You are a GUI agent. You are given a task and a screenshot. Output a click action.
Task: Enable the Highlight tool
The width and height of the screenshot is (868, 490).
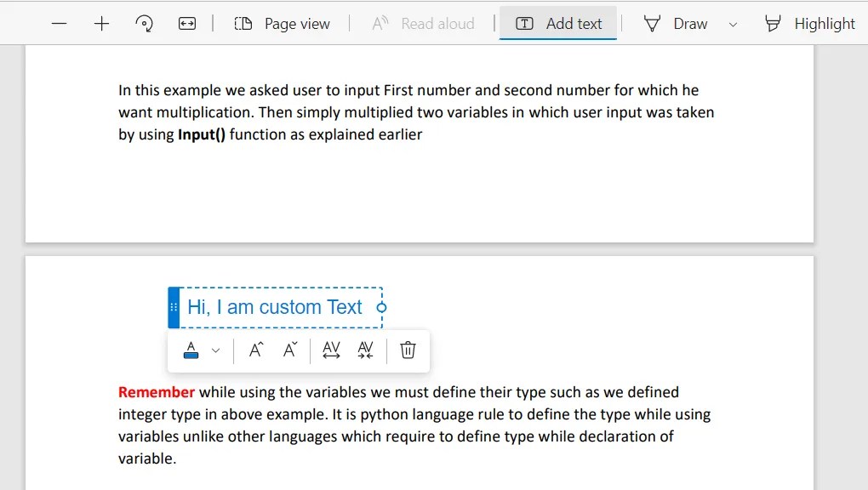point(809,23)
